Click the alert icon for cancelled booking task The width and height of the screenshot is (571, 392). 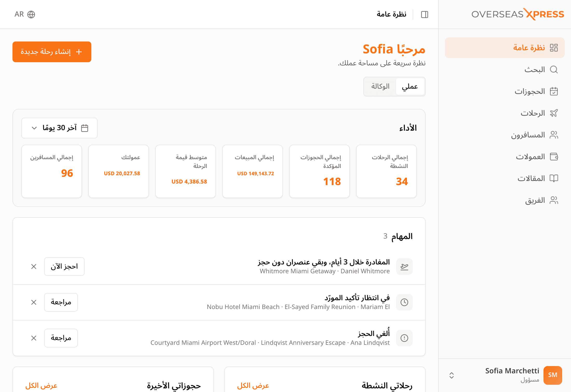click(x=404, y=338)
